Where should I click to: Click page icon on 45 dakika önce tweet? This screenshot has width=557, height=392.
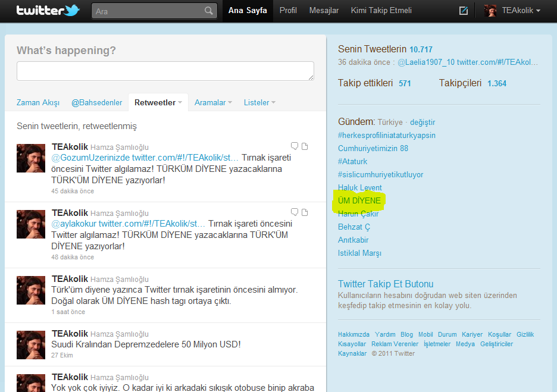[x=305, y=146]
